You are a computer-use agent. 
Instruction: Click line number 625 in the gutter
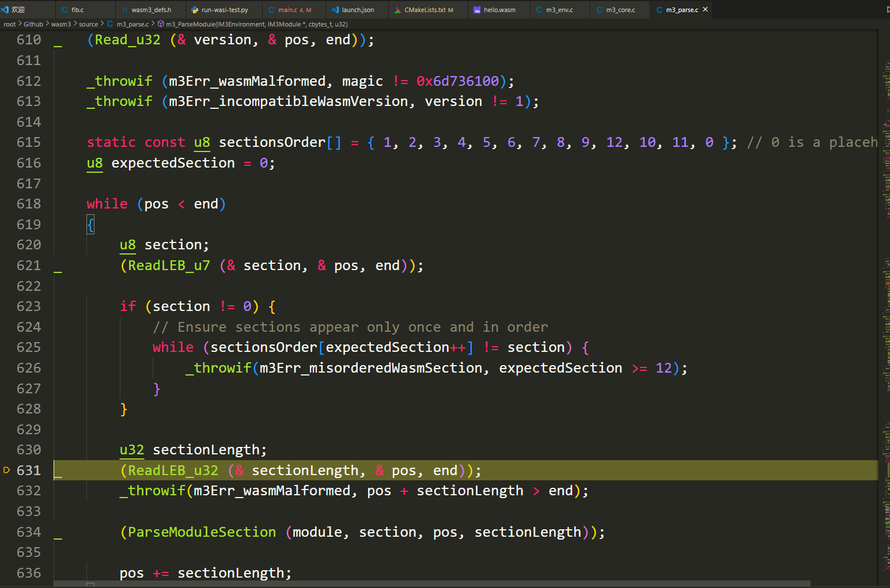[x=29, y=347]
